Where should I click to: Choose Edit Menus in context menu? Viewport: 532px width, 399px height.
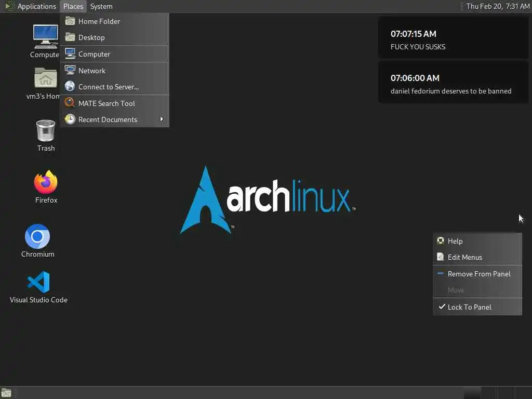tap(477, 257)
